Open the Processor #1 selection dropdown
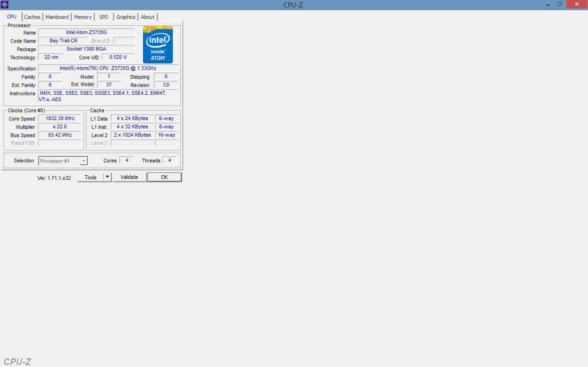 click(x=63, y=161)
